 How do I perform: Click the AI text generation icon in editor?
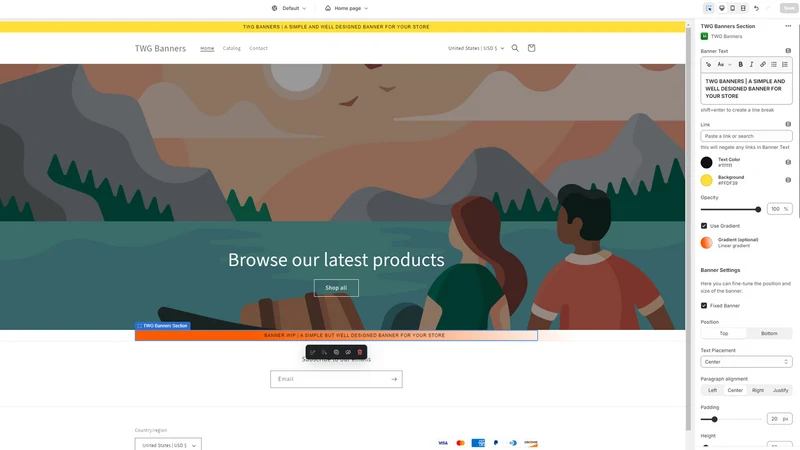pos(708,64)
